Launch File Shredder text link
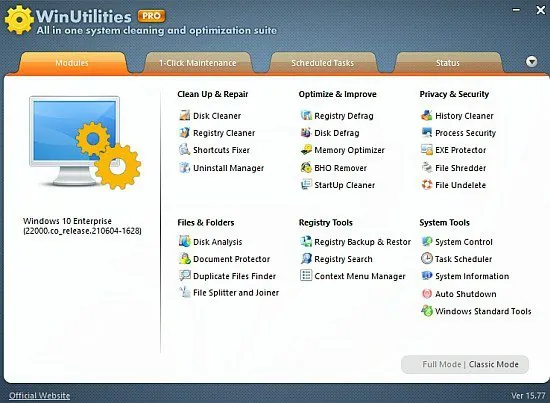 click(x=461, y=168)
